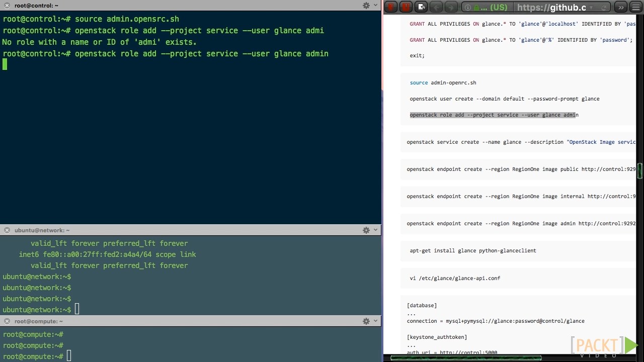Click GRANT line for 'glance'@'%'
Screen dimensions: 644x362
(521, 40)
